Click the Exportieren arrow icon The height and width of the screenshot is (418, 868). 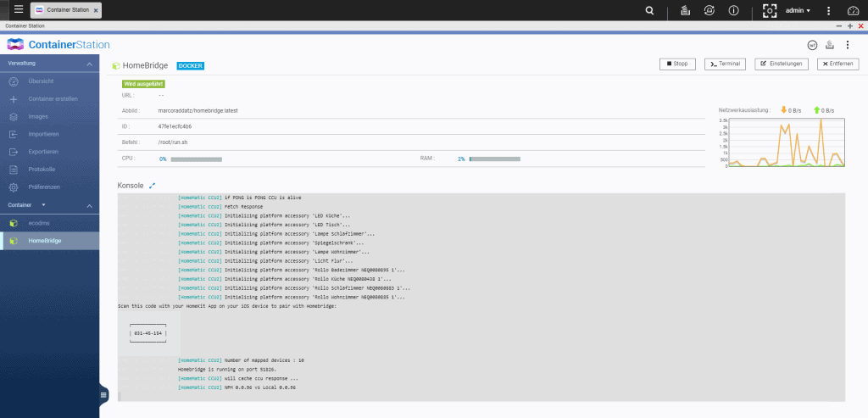click(x=14, y=152)
